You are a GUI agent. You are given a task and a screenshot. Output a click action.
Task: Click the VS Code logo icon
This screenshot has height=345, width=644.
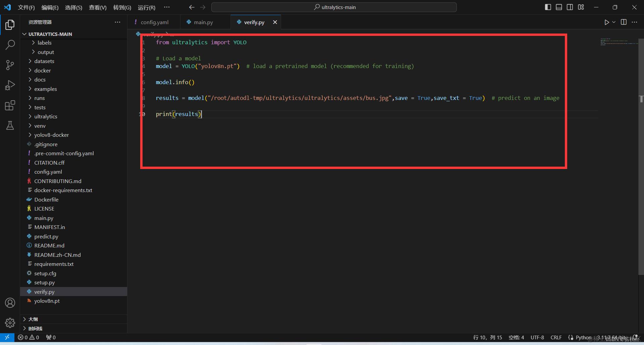7,7
